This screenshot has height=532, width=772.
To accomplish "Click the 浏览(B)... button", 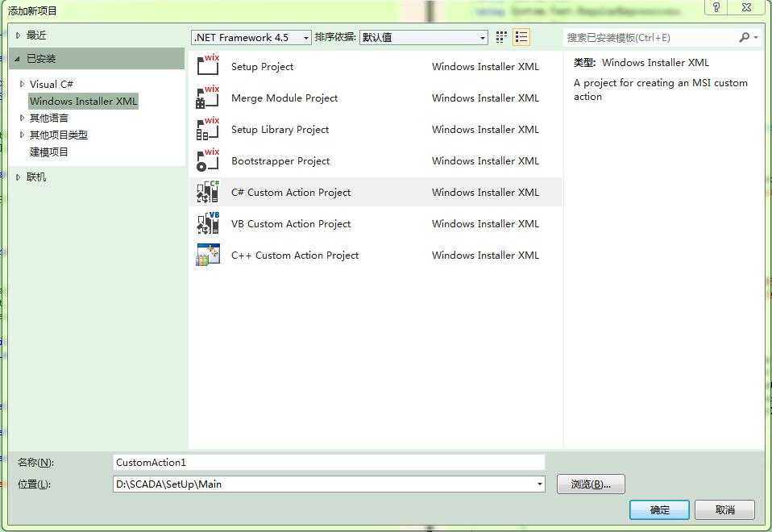I will coord(591,484).
